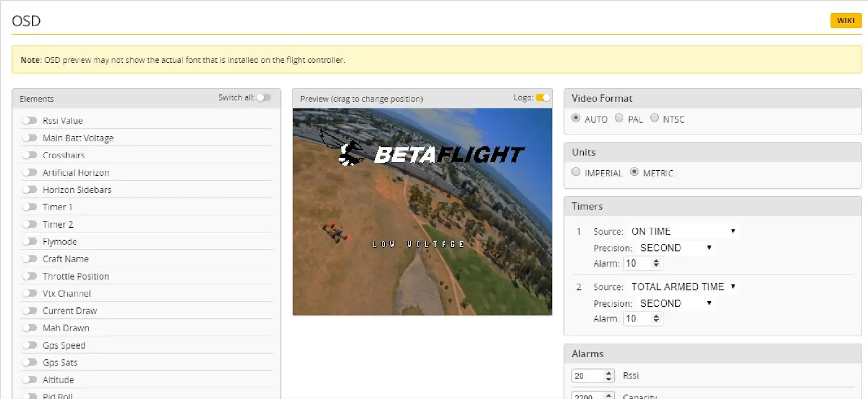Enable Artificial Horizon OSD element
The height and width of the screenshot is (399, 868).
tap(29, 172)
